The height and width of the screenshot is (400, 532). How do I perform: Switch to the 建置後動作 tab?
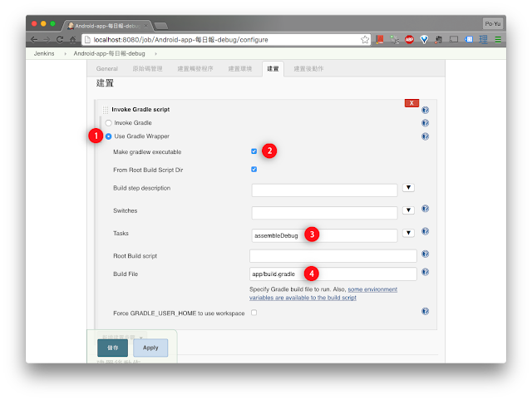(x=308, y=69)
